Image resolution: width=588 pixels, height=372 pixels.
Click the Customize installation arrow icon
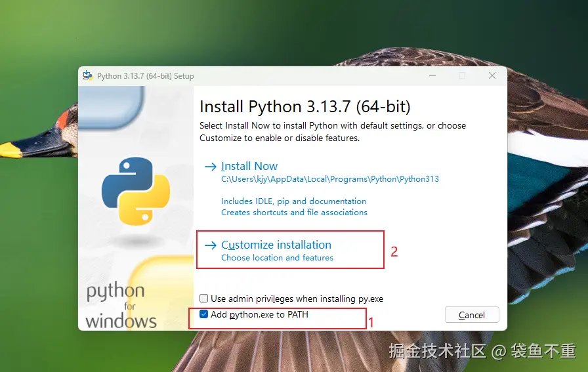coord(211,245)
